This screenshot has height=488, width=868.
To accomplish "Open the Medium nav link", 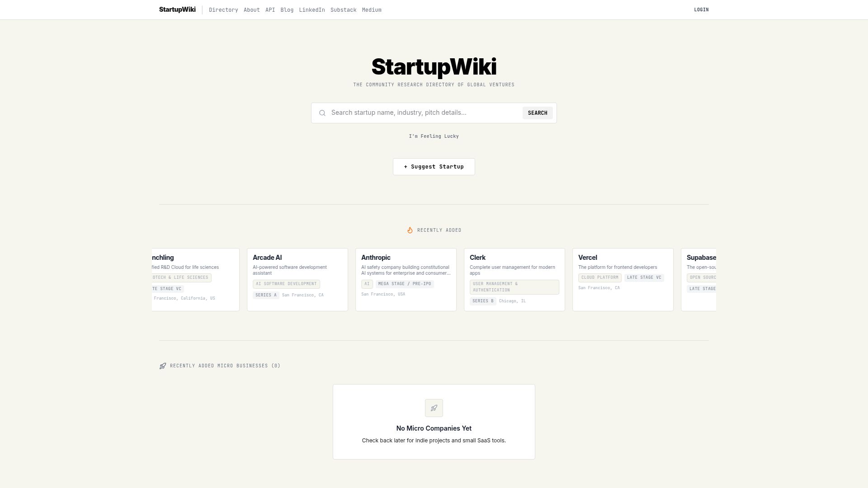I will click(x=372, y=10).
